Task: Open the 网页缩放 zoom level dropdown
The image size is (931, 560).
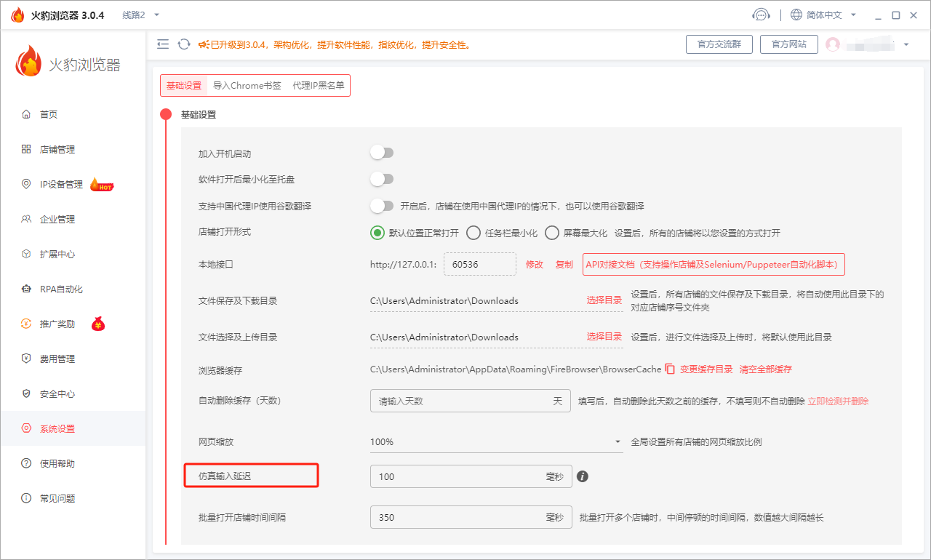Action: pyautogui.click(x=497, y=441)
